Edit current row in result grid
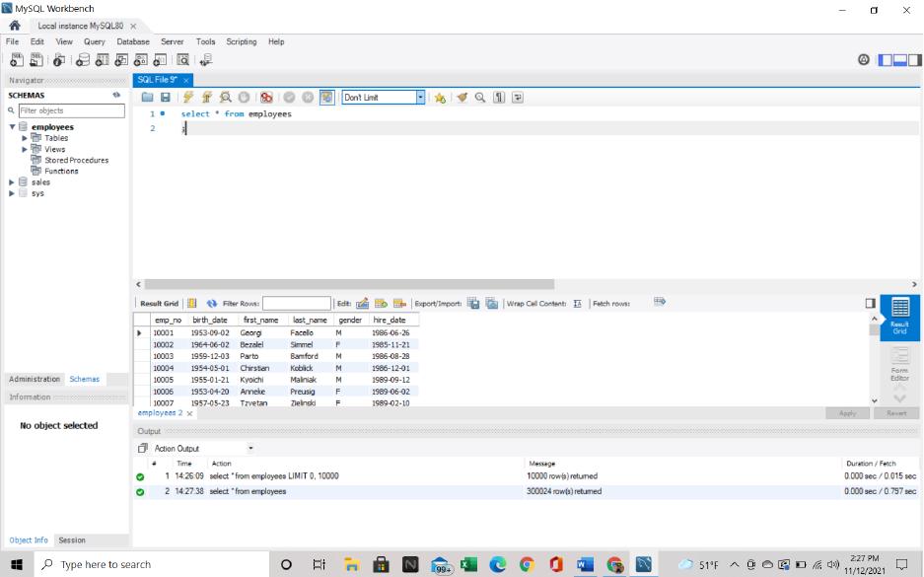The image size is (924, 577). click(363, 304)
